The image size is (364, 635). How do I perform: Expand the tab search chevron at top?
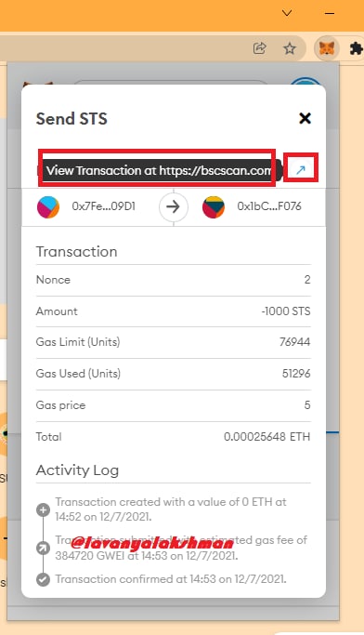[x=287, y=13]
